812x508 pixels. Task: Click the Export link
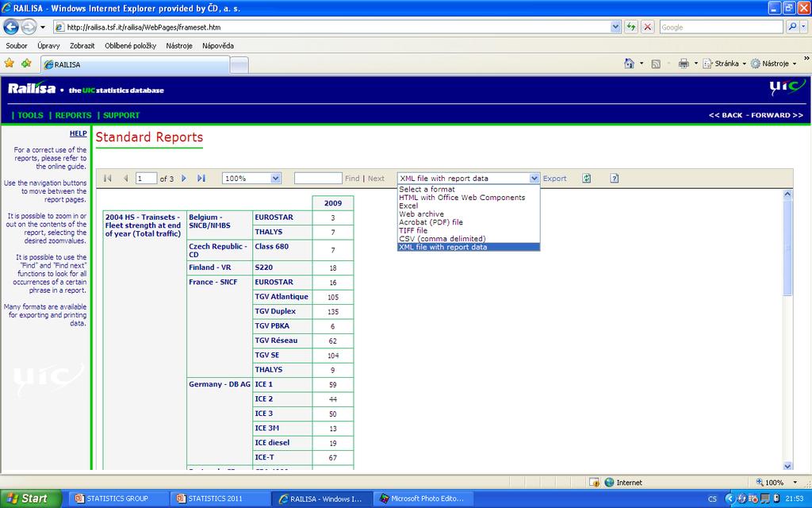tap(554, 179)
